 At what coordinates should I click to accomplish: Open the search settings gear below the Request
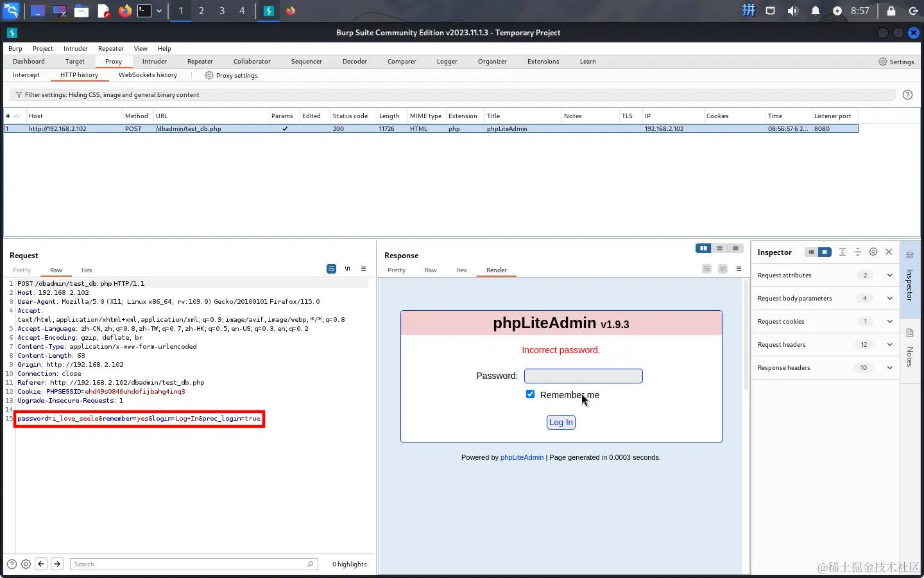[x=26, y=565]
